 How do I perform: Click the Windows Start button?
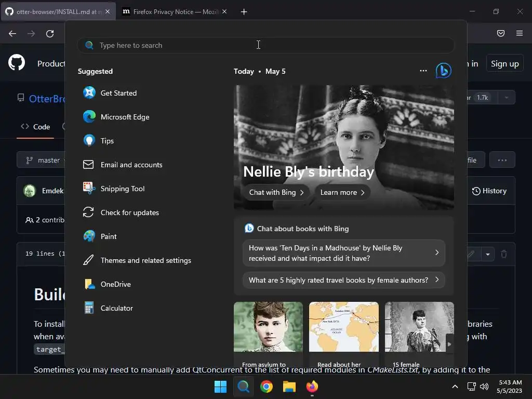tap(220, 387)
